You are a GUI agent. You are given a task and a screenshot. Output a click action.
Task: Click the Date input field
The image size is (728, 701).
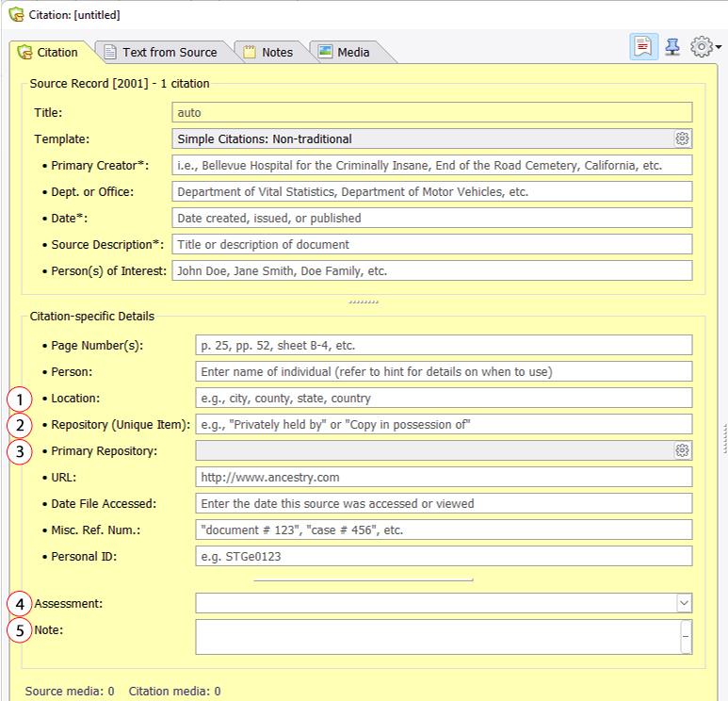pos(431,218)
